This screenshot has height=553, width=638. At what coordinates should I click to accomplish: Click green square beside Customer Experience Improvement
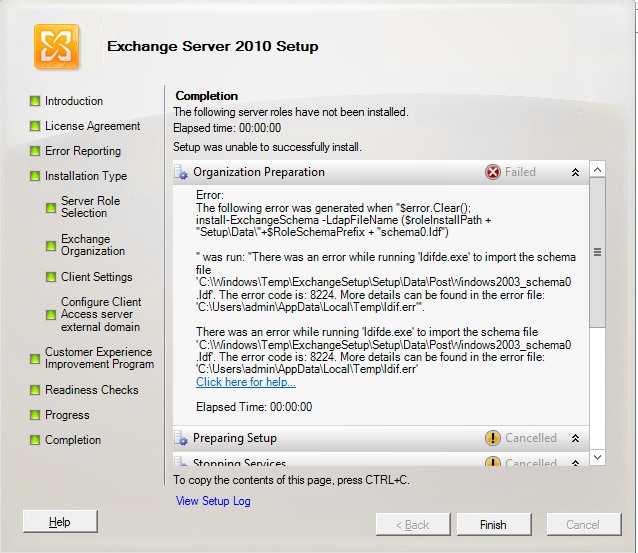(35, 358)
